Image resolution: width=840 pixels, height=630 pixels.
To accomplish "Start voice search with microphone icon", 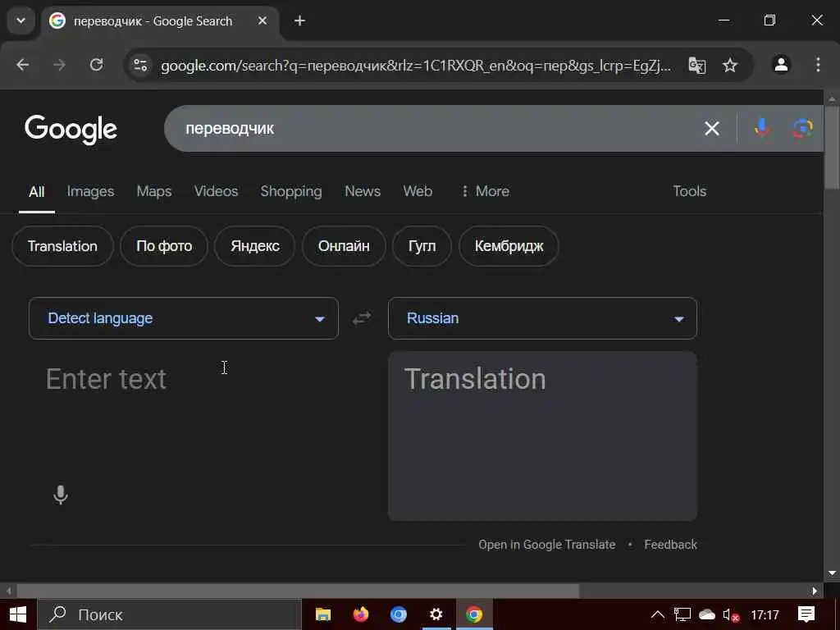I will pyautogui.click(x=762, y=129).
